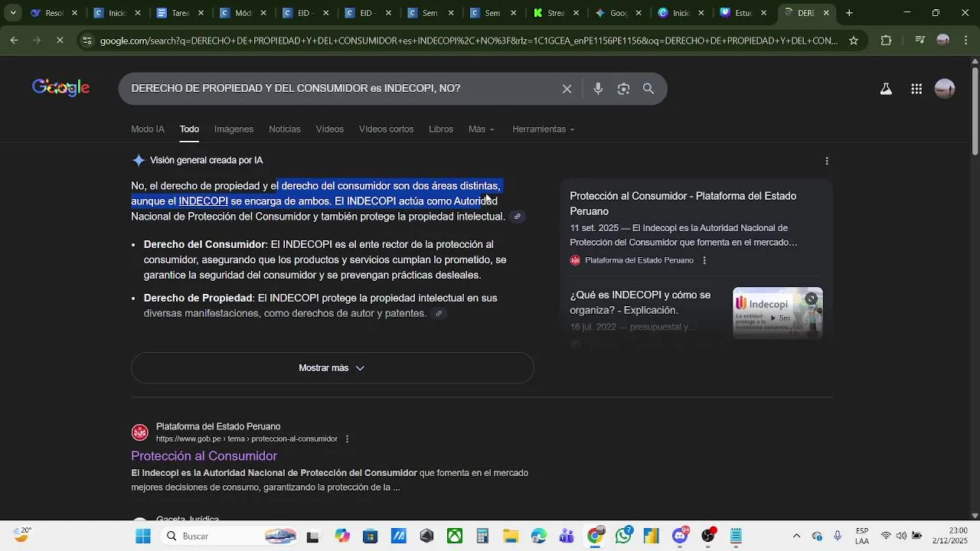
Task: Click the source link icon after 'propiedad intelectual.'
Action: (517, 217)
